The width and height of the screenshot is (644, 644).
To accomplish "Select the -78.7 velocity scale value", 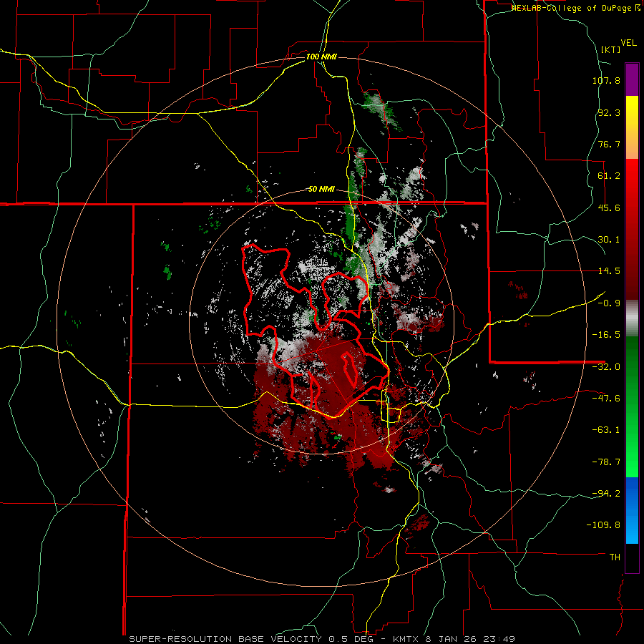I will click(x=606, y=462).
